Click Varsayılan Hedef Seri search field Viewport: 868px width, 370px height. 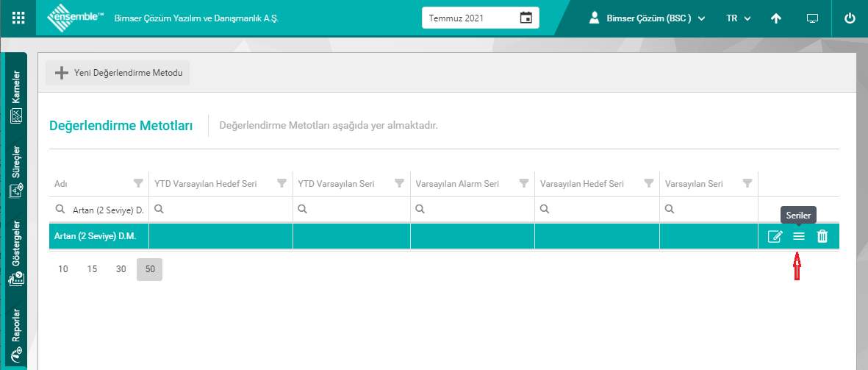(x=597, y=210)
